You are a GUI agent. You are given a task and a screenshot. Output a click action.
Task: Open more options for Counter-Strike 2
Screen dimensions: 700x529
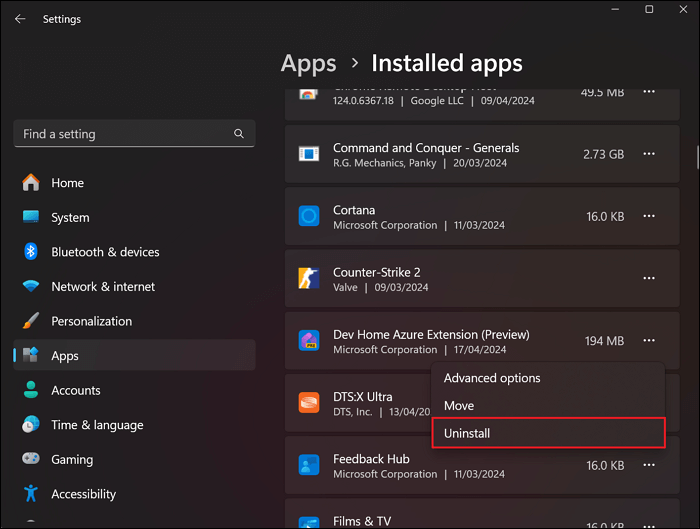pos(649,279)
